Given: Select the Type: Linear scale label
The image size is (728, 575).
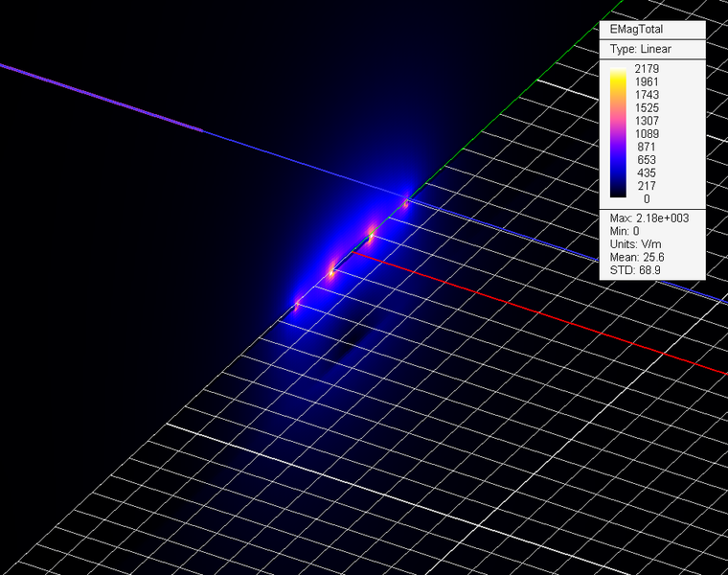Looking at the screenshot, I should (640, 49).
